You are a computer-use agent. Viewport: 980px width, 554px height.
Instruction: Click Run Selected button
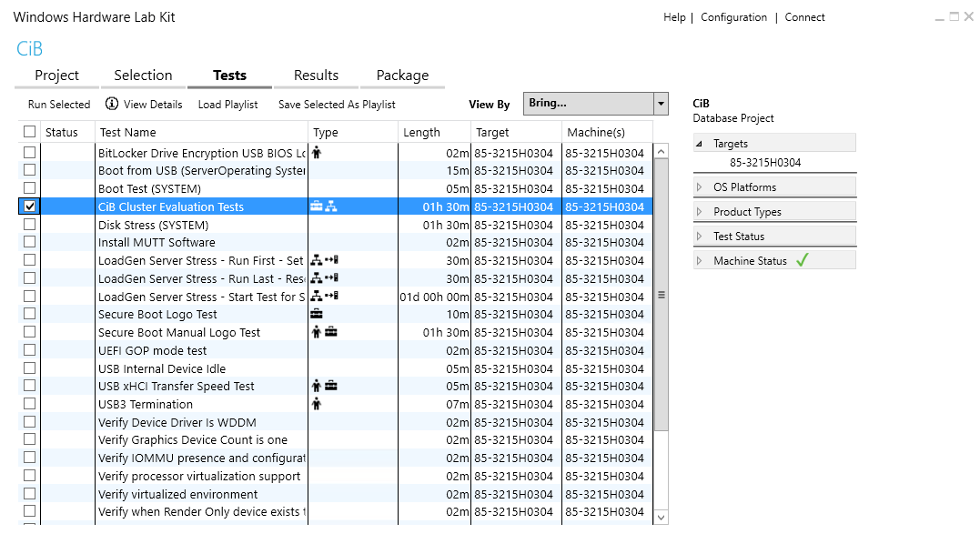click(x=59, y=105)
